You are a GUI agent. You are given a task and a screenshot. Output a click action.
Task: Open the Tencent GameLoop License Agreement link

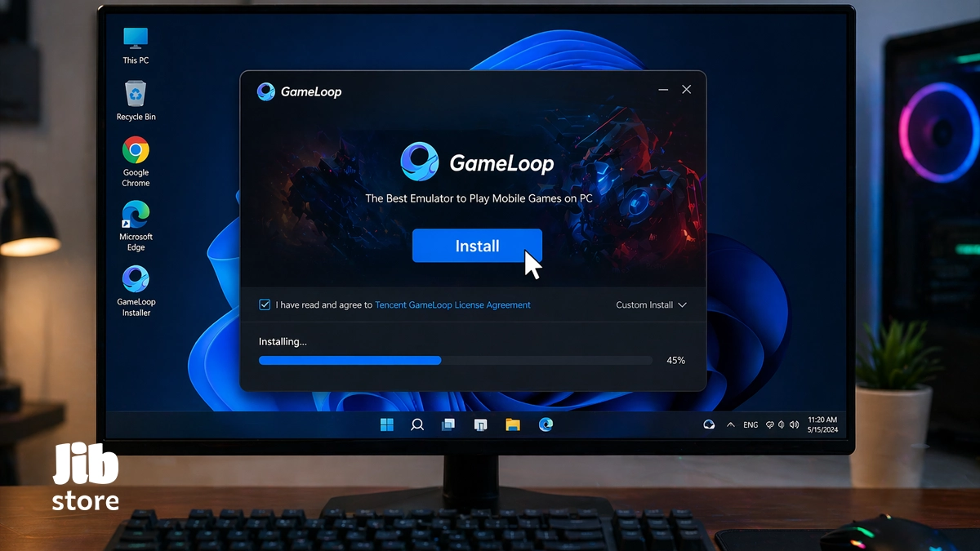[x=452, y=305]
